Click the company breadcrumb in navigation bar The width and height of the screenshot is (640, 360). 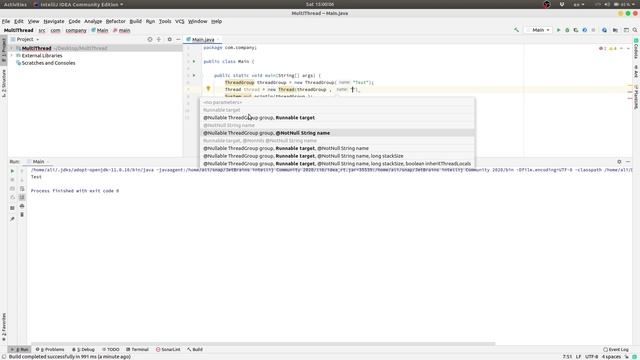pos(76,30)
